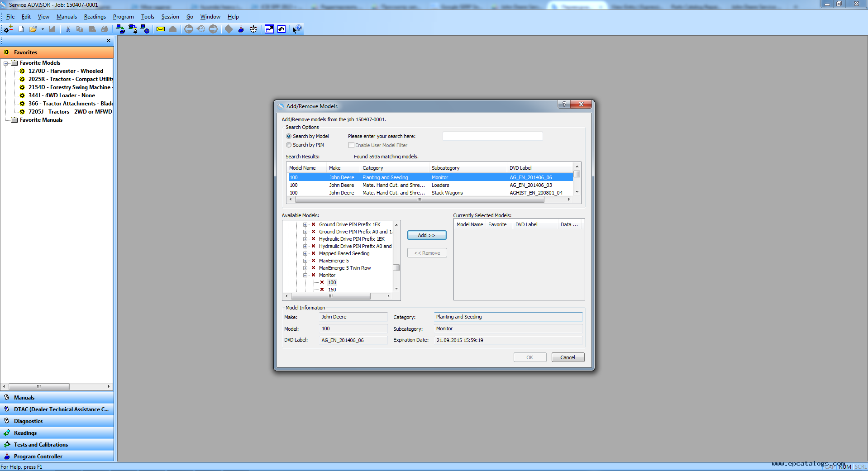Collapse the Favorite Models tree folder

coord(6,63)
